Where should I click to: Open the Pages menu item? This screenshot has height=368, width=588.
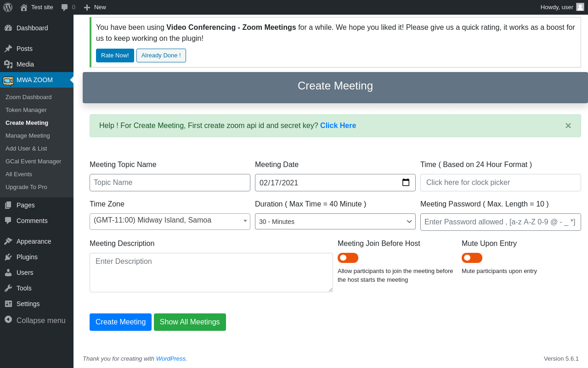coord(37,205)
